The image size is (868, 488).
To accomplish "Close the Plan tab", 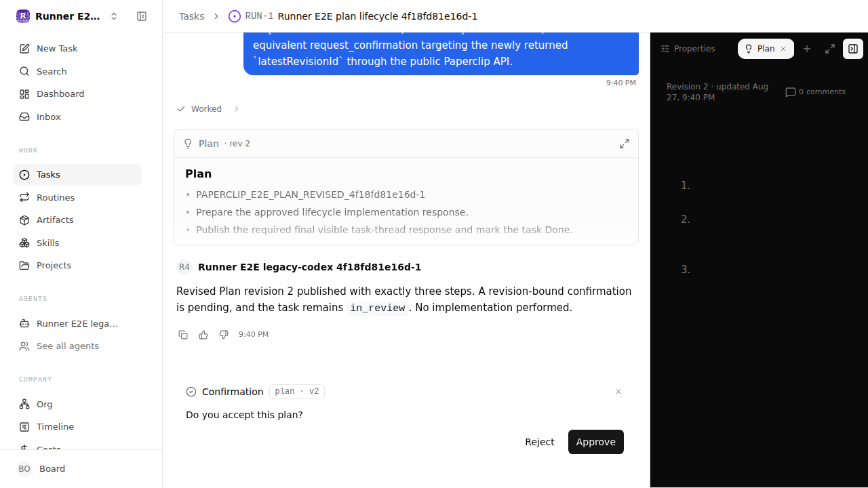I will click(x=783, y=49).
